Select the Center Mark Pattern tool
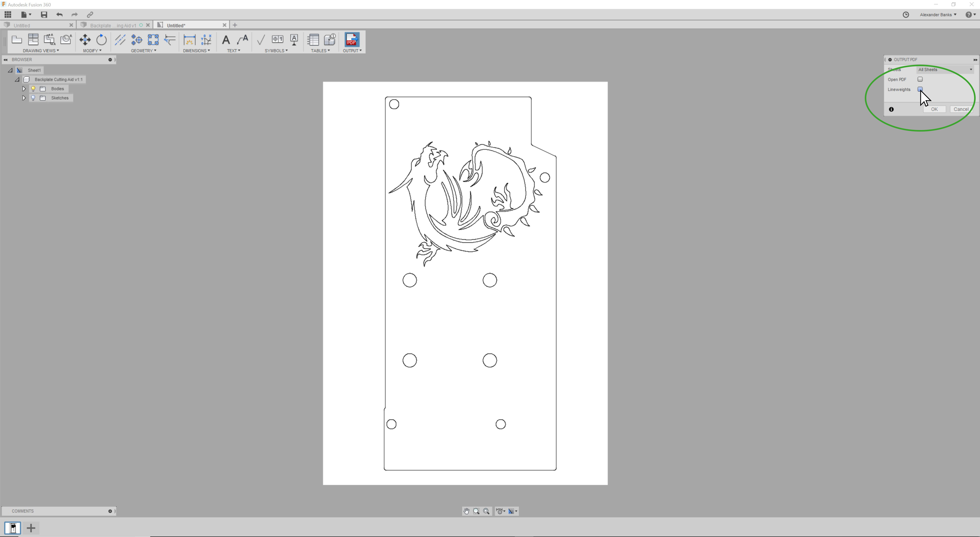980x537 pixels. tap(153, 40)
